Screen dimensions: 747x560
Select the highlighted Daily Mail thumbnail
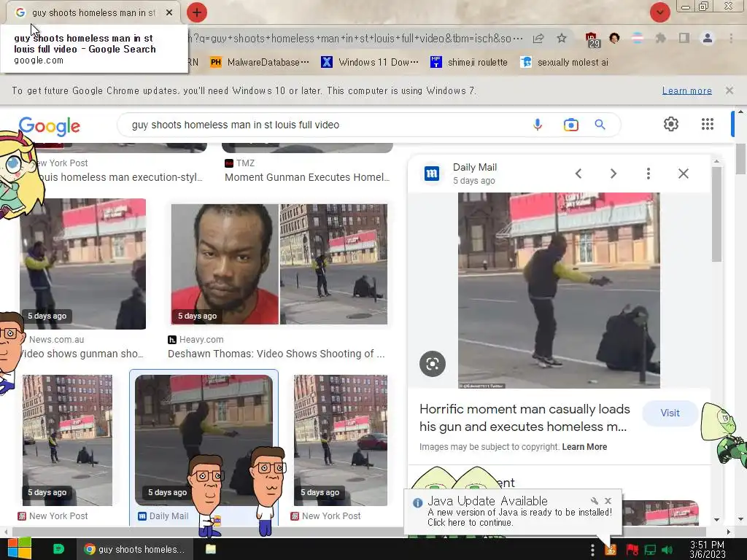click(204, 440)
